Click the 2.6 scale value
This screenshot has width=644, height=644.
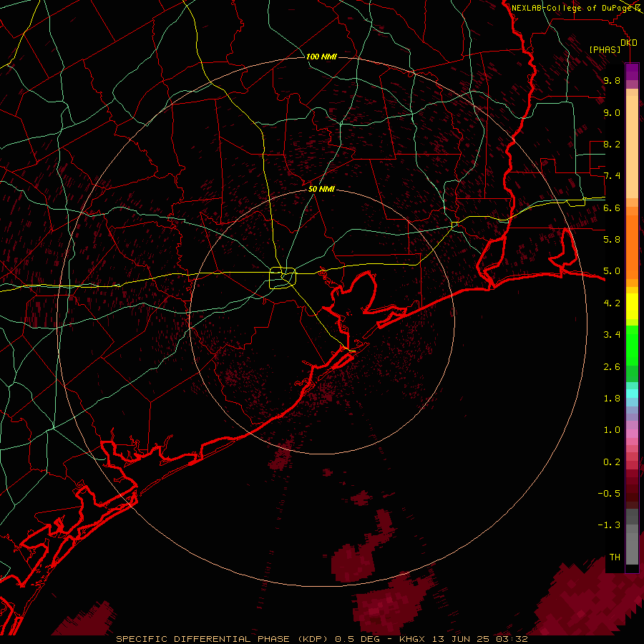612,367
